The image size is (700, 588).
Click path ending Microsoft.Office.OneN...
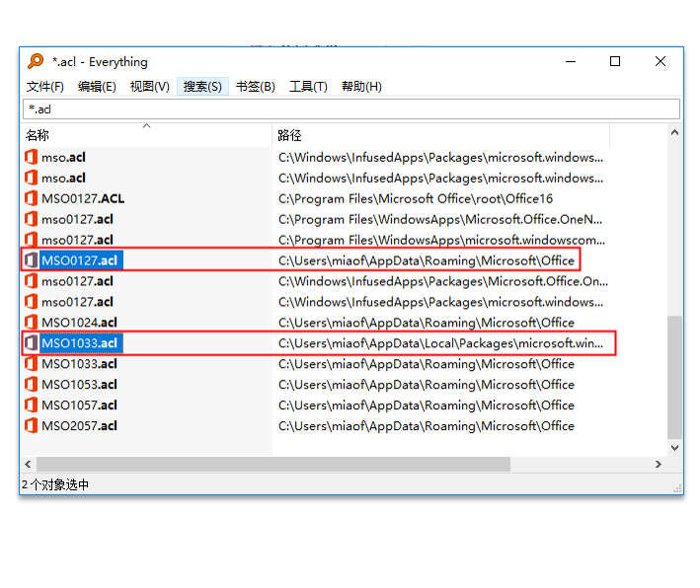(440, 219)
